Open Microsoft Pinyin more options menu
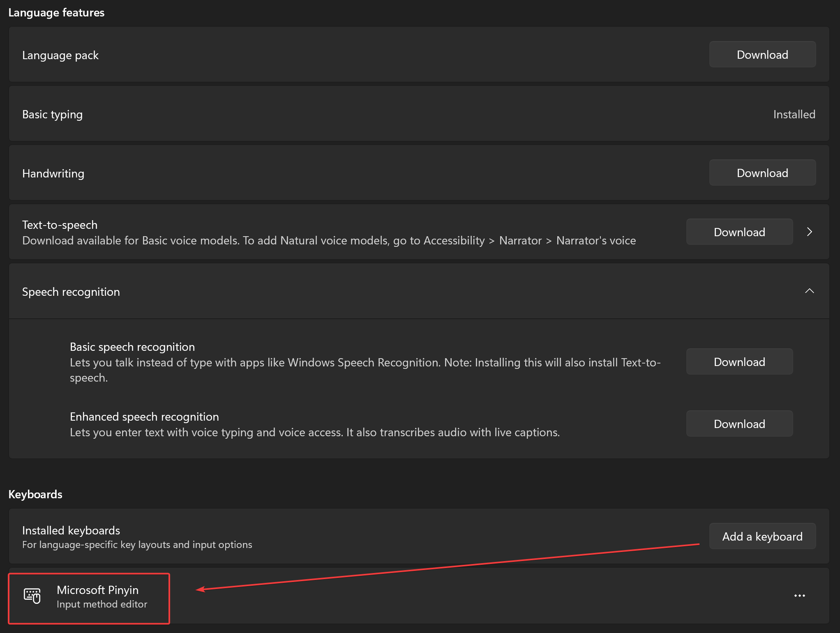The height and width of the screenshot is (633, 840). (799, 596)
